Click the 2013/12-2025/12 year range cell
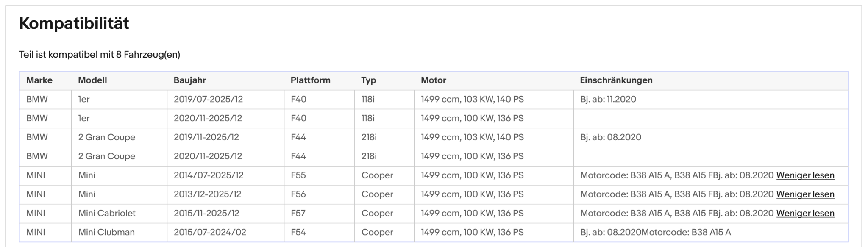 click(x=225, y=194)
